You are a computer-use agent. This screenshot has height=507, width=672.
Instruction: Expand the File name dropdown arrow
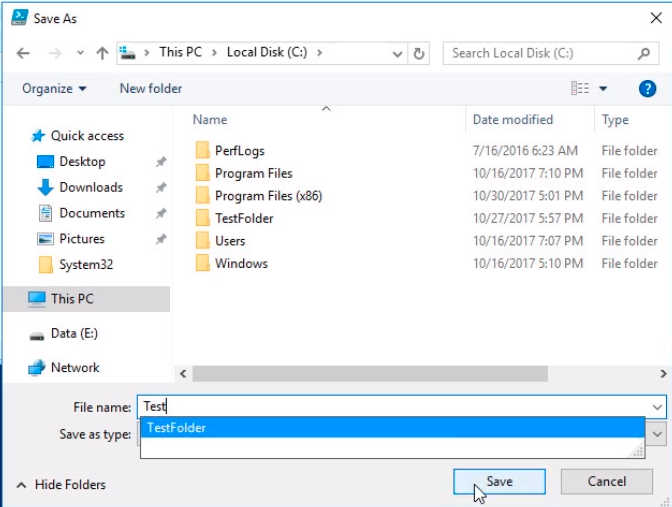(x=656, y=407)
